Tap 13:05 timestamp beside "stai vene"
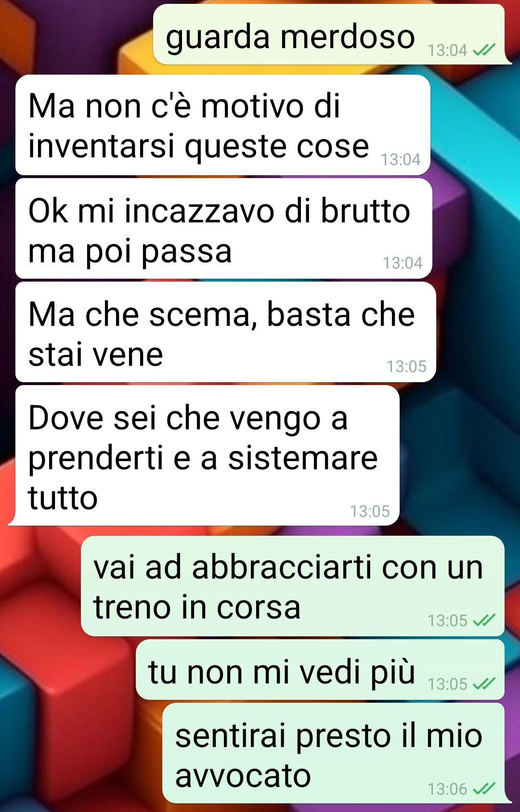 (x=407, y=366)
